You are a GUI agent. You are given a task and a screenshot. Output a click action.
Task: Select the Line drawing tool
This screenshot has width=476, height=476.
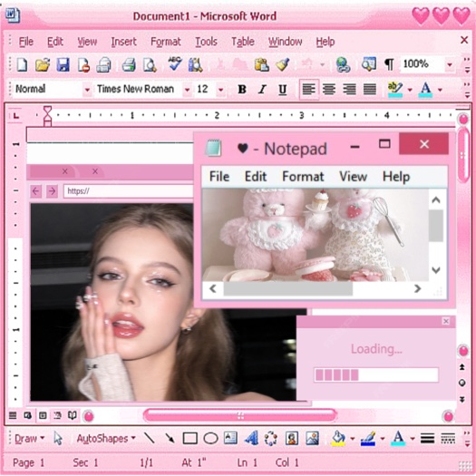[149, 438]
